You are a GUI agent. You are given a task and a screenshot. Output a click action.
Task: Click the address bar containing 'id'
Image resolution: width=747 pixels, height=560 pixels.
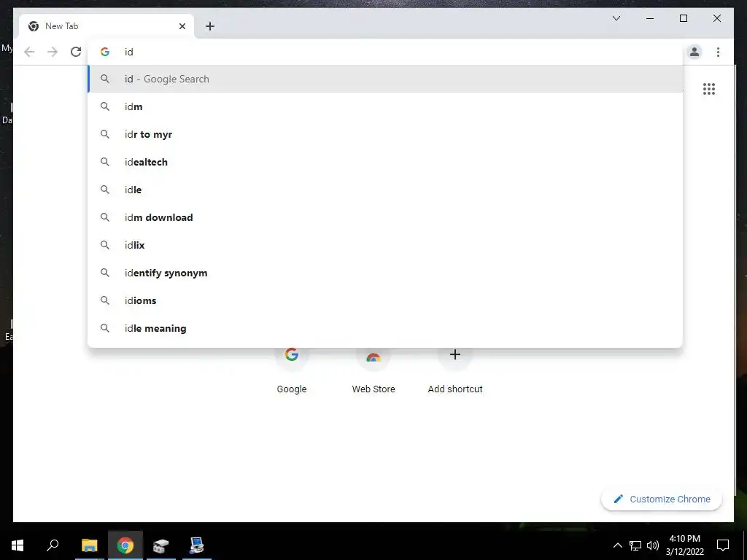click(385, 52)
